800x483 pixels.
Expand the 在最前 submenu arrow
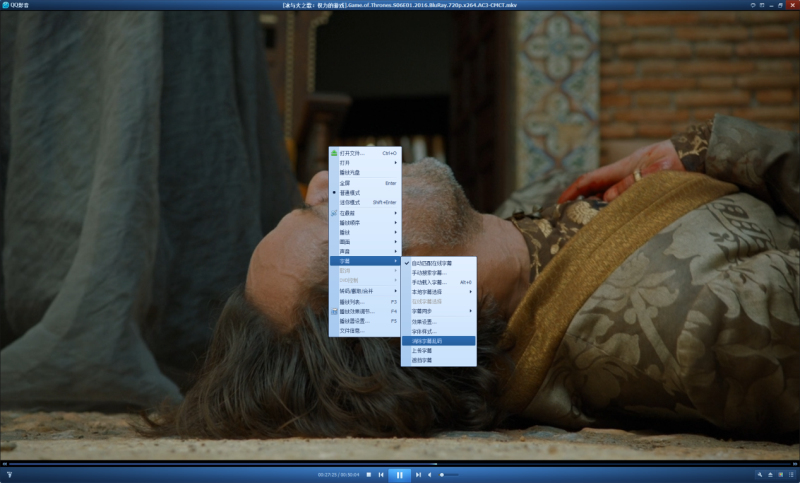[x=395, y=213]
